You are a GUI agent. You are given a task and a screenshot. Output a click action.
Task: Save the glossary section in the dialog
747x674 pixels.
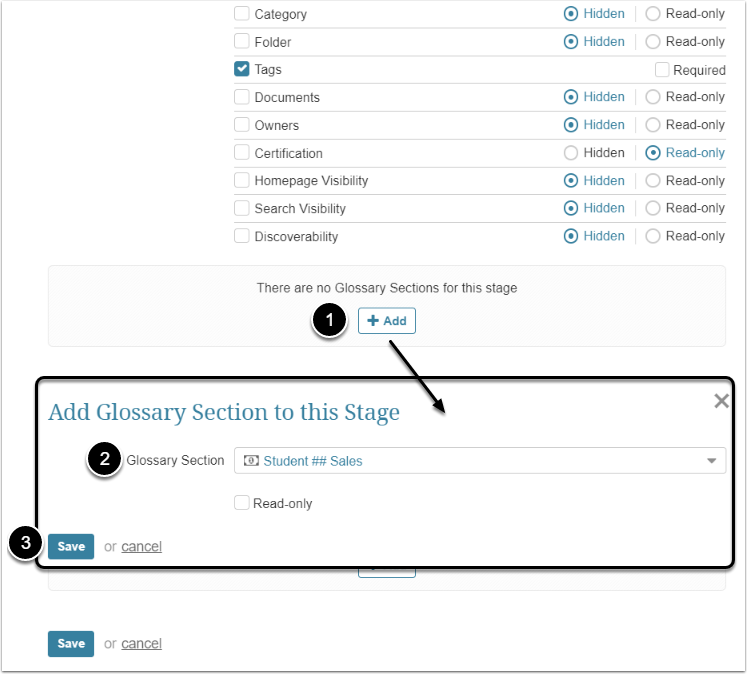coord(71,546)
